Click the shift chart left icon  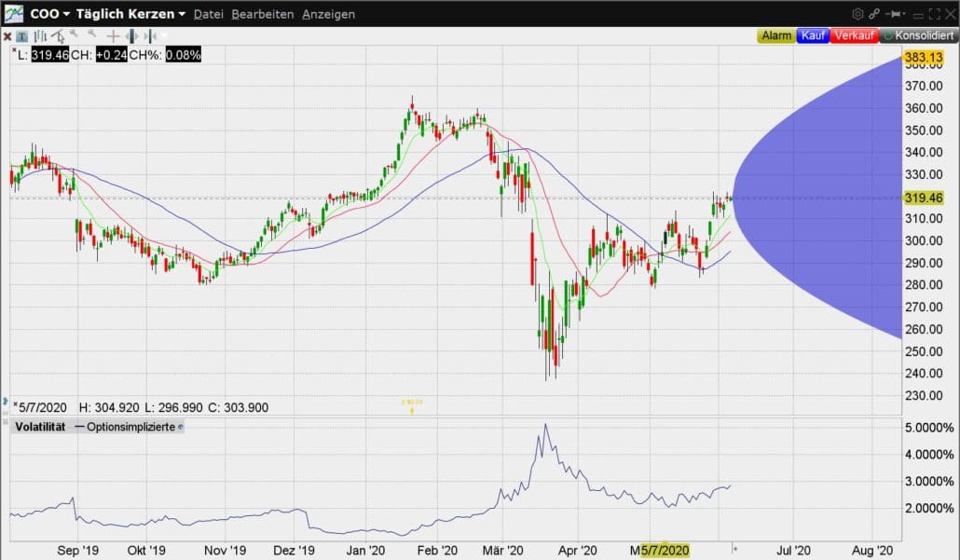[x=133, y=36]
